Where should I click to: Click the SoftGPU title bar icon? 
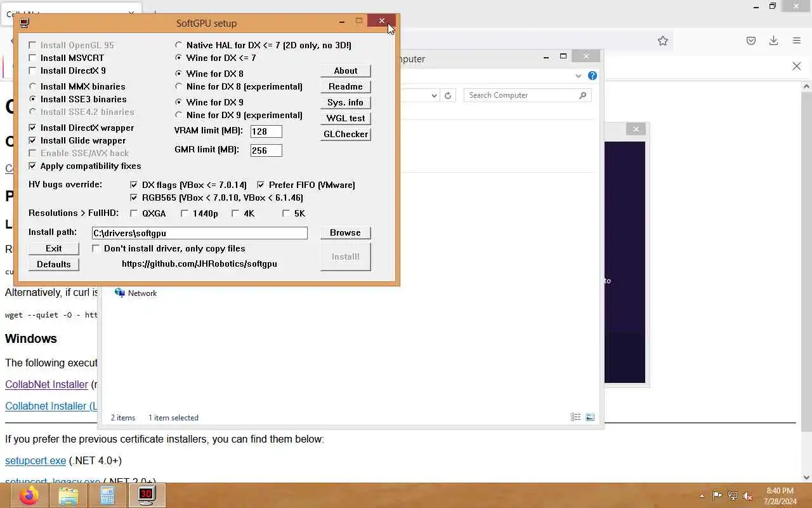pyautogui.click(x=24, y=23)
